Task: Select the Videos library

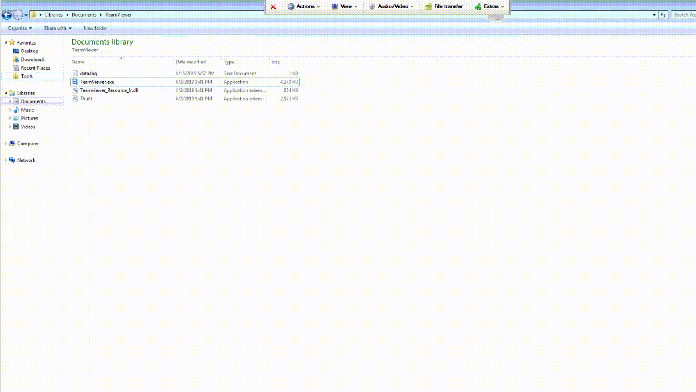Action: 28,127
